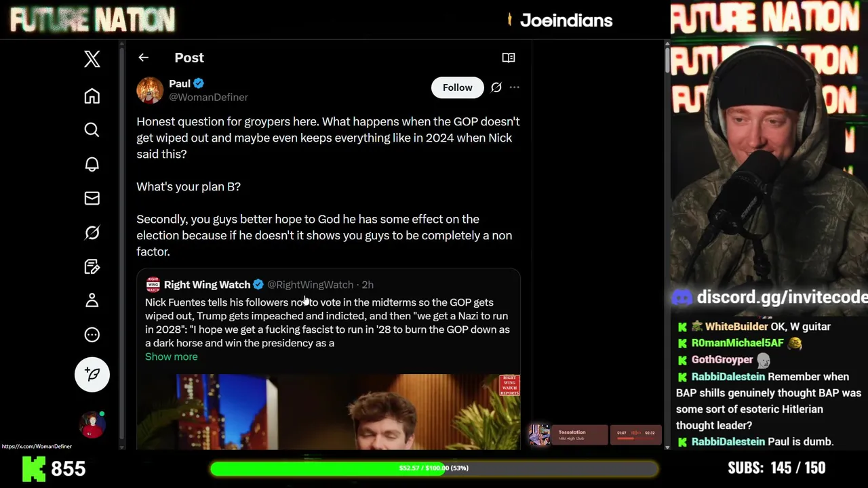The image size is (868, 488).
Task: Click the Tessalation music widget thumbnail
Action: click(540, 435)
